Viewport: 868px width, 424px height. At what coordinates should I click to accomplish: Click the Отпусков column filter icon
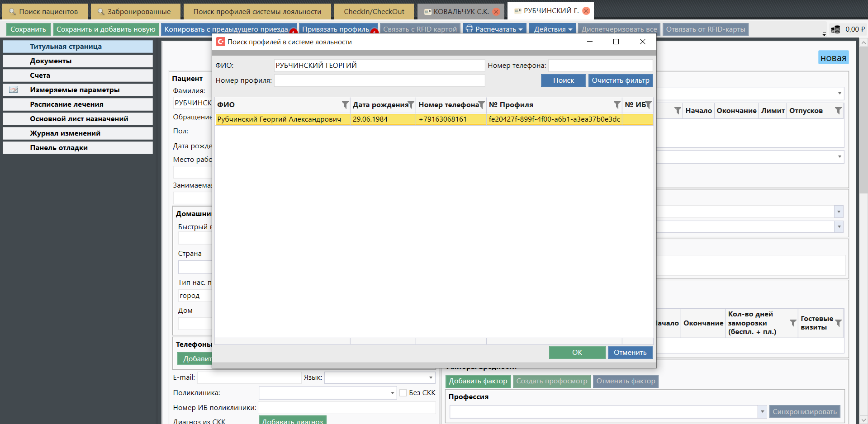[x=838, y=111]
